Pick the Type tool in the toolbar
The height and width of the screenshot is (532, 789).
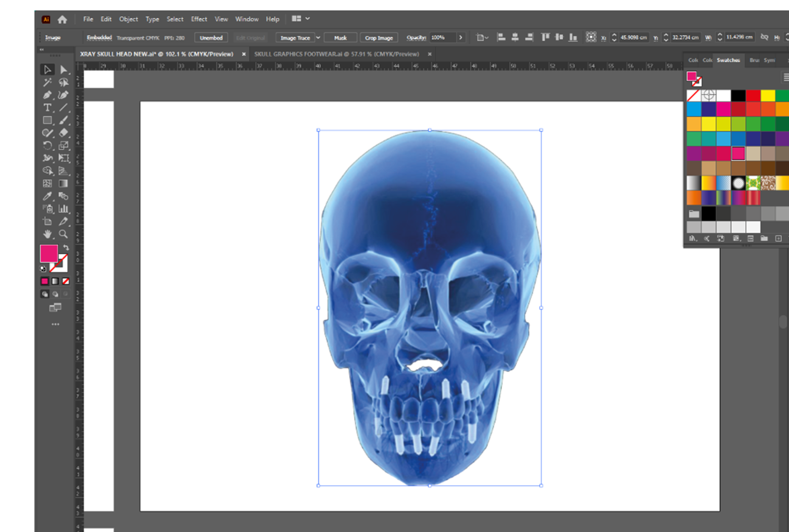pyautogui.click(x=47, y=108)
